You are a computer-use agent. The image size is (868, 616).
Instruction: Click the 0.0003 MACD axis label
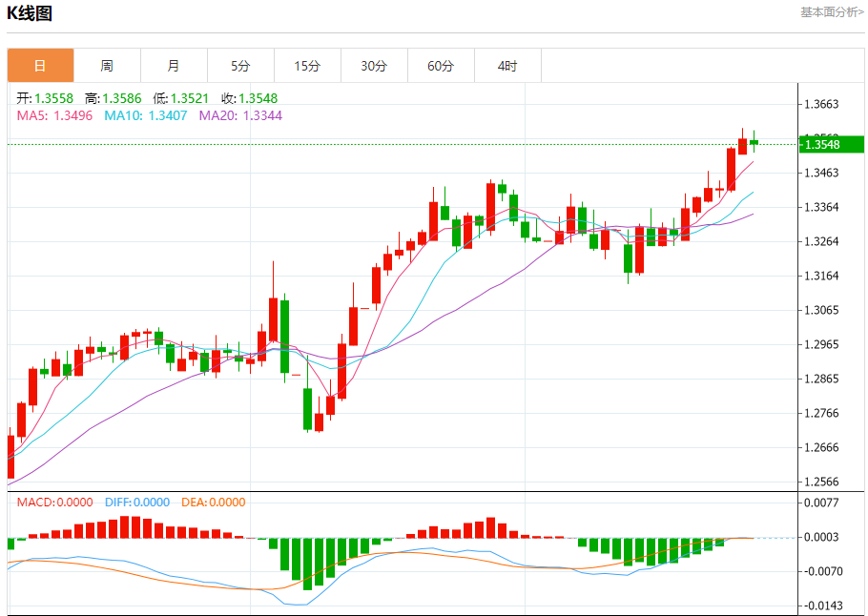point(822,537)
